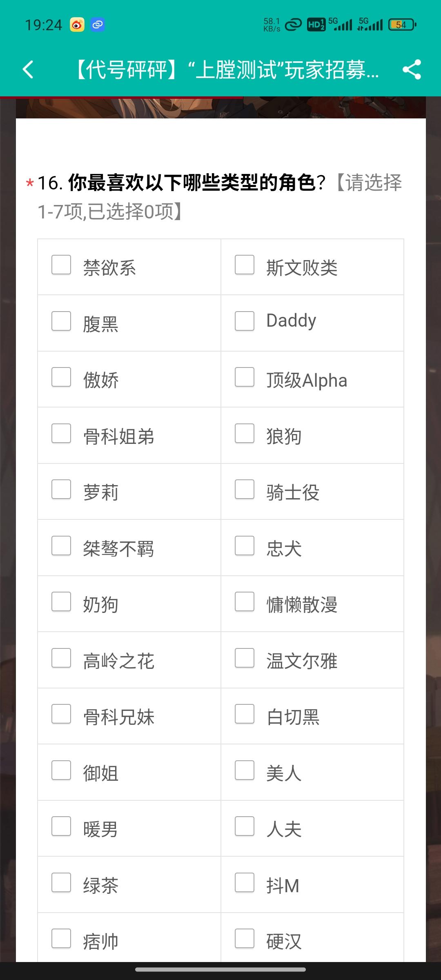Select the 白切黑 checkbox
The image size is (441, 980).
(245, 714)
